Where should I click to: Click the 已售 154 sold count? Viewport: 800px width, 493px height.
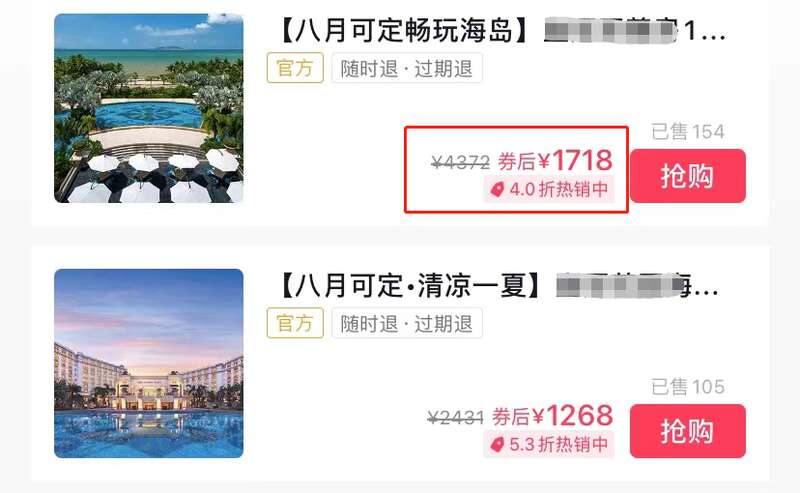tap(688, 132)
